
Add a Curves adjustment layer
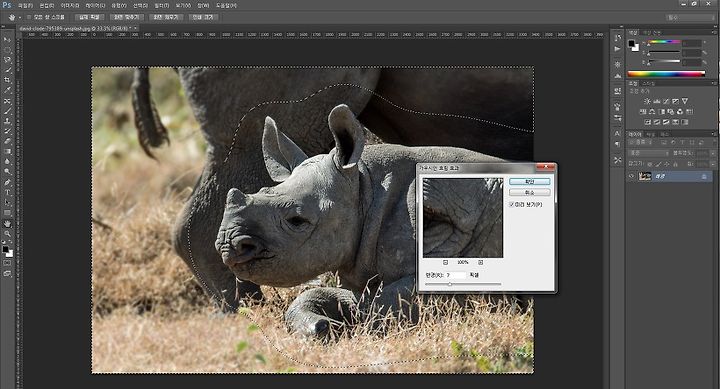[x=666, y=101]
